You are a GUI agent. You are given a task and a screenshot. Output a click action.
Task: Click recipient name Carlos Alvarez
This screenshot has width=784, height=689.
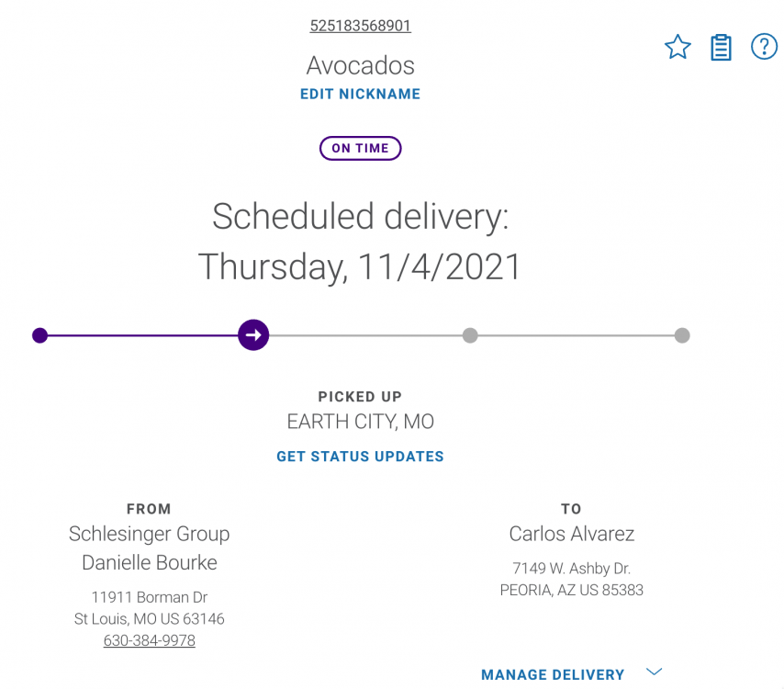coord(572,534)
